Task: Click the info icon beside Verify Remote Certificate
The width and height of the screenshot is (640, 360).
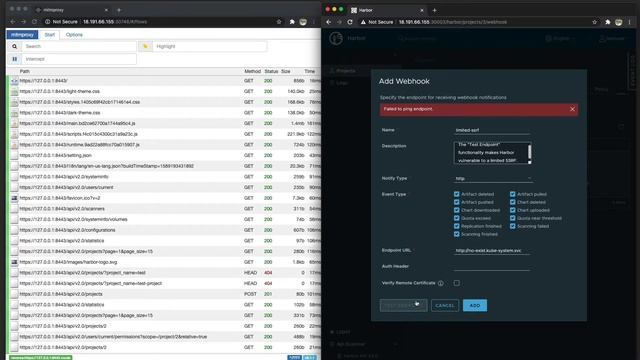Action: click(x=440, y=283)
